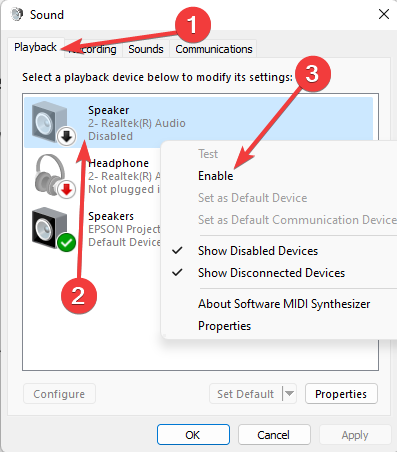Screen dimensions: 397x452
Task: Click the Sound window title icon
Action: pos(17,14)
